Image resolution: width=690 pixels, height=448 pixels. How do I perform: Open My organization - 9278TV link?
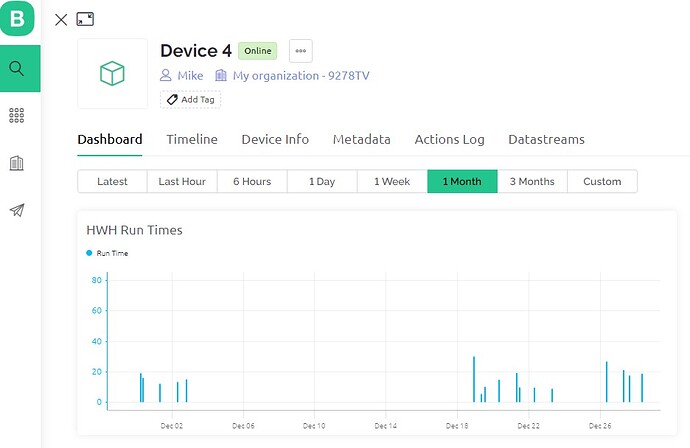tap(301, 76)
